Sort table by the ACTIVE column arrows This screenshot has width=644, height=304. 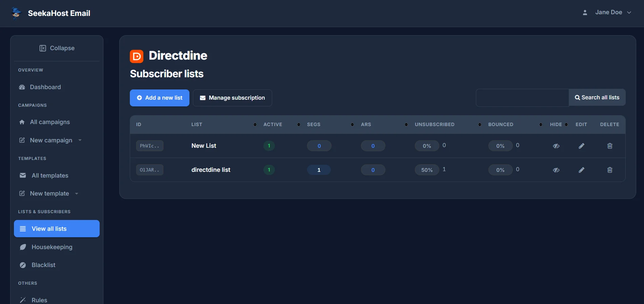(299, 125)
